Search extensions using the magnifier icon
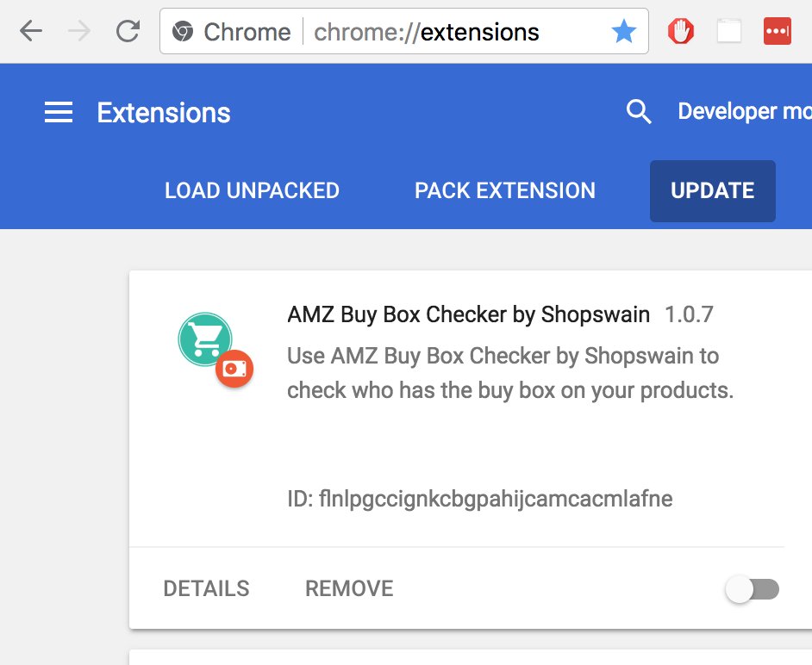Viewport: 812px width, 665px height. 639,112
